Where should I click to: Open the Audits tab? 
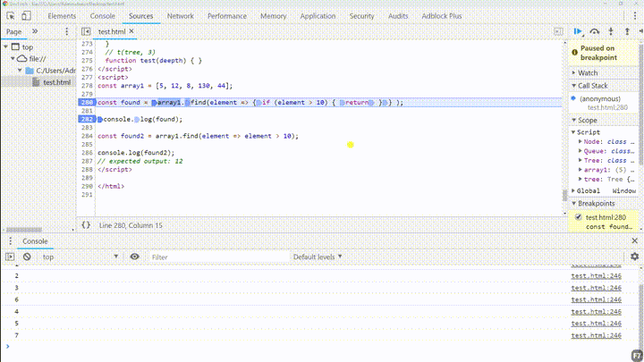pyautogui.click(x=398, y=16)
